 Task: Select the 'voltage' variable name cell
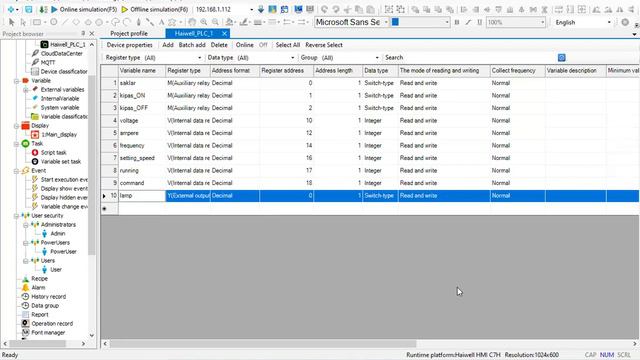coord(142,120)
